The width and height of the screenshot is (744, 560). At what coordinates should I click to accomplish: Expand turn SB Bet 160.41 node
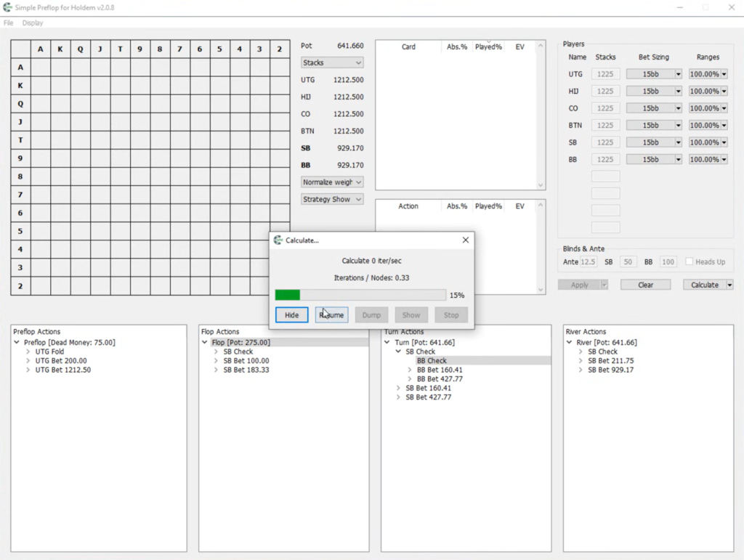click(398, 388)
